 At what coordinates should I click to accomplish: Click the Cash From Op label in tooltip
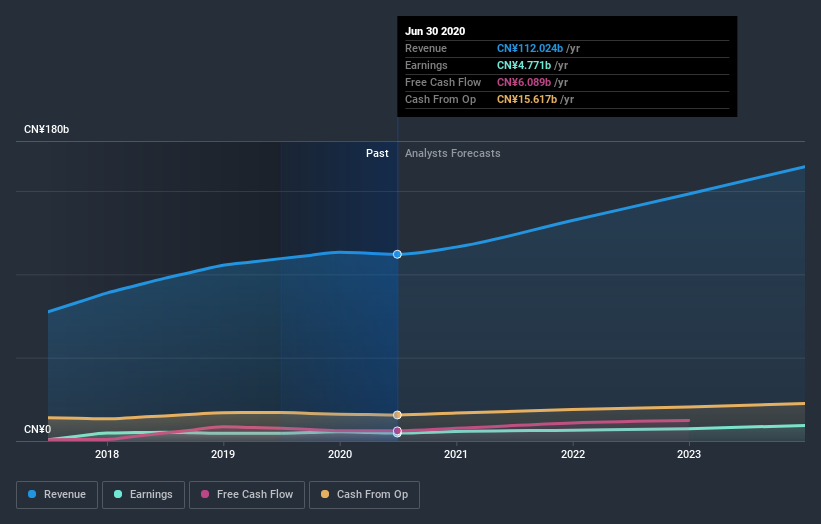point(440,99)
